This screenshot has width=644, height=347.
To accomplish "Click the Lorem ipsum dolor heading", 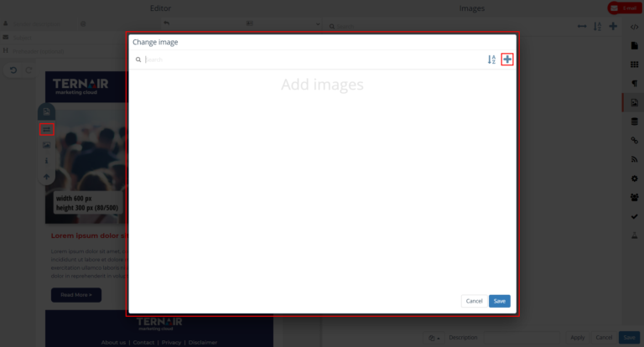I will pyautogui.click(x=90, y=236).
